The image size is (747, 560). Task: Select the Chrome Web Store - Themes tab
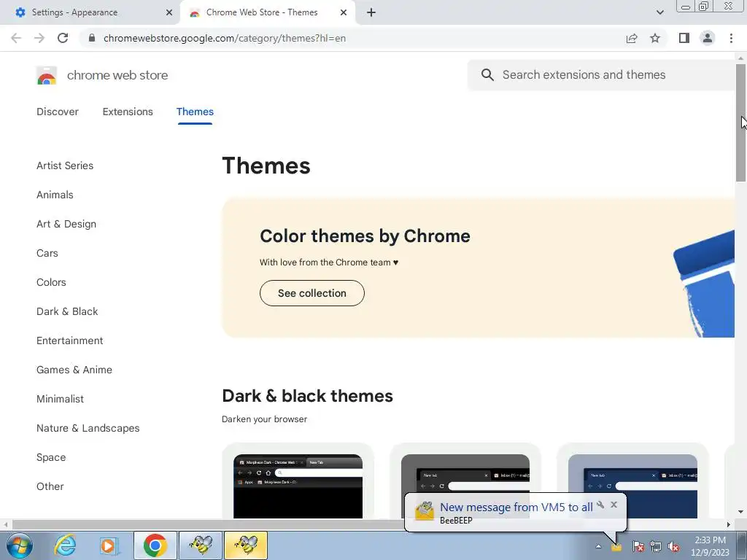(267, 12)
